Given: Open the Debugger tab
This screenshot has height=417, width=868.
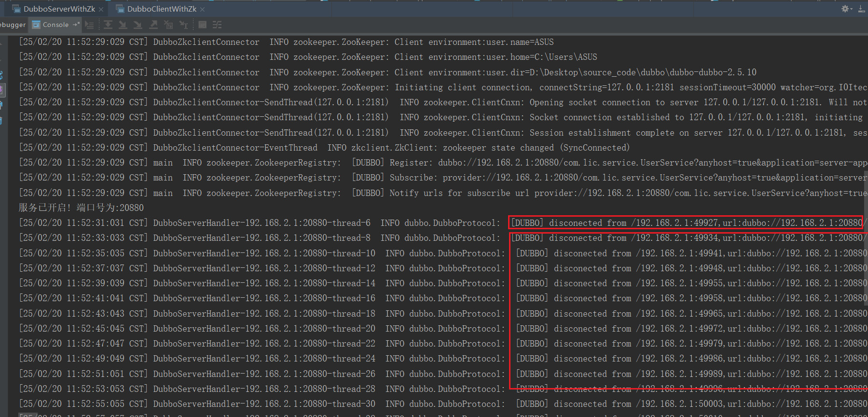Looking at the screenshot, I should click(13, 25).
